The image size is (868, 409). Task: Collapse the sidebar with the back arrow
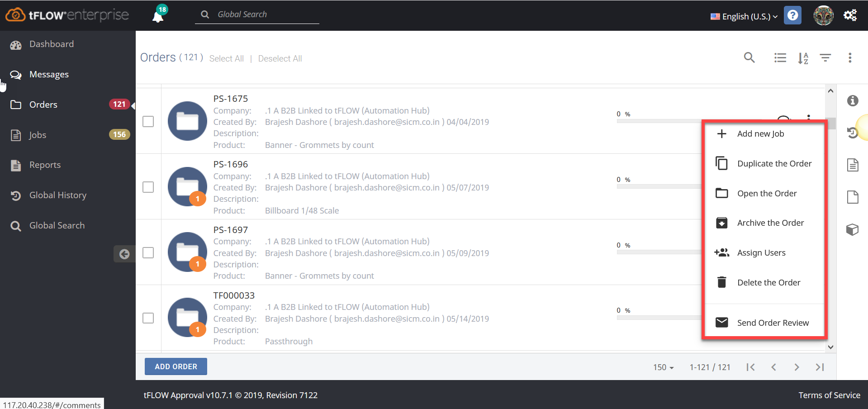[x=124, y=254]
